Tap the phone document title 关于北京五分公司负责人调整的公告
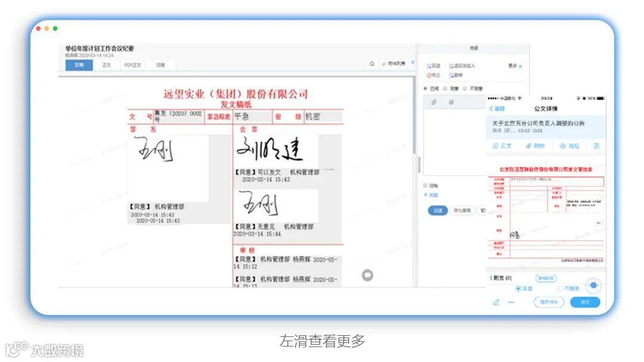The height and width of the screenshot is (362, 644). pos(538,123)
